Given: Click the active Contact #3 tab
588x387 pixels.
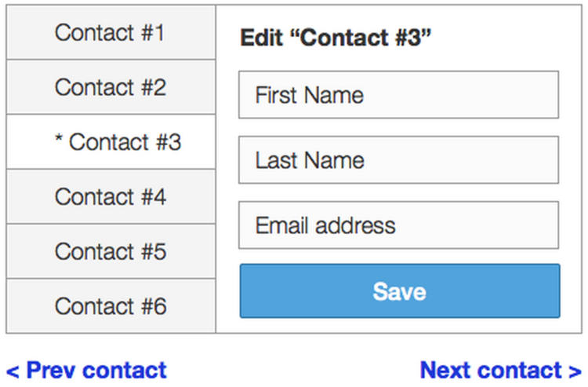Looking at the screenshot, I should [x=118, y=142].
